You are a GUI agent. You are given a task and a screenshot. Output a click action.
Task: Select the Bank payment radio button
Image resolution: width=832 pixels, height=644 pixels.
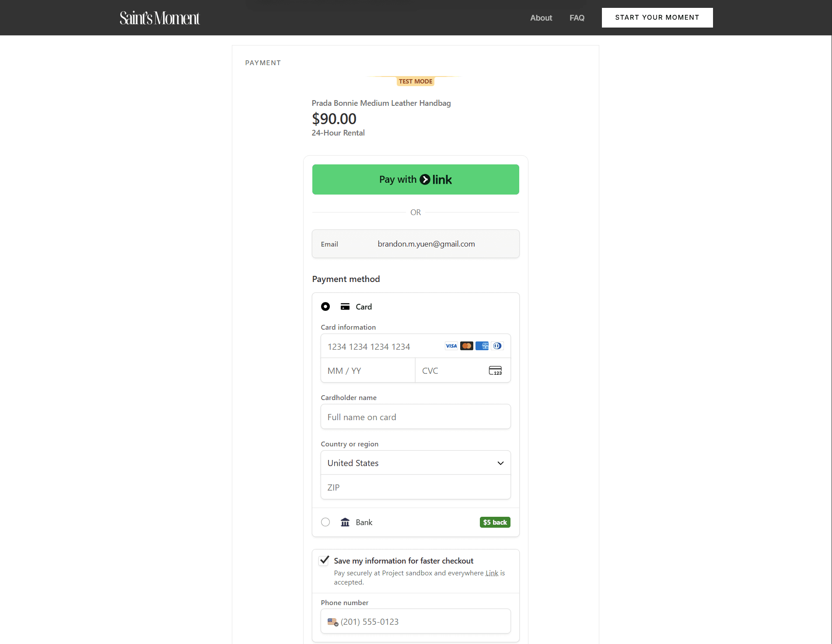tap(325, 522)
